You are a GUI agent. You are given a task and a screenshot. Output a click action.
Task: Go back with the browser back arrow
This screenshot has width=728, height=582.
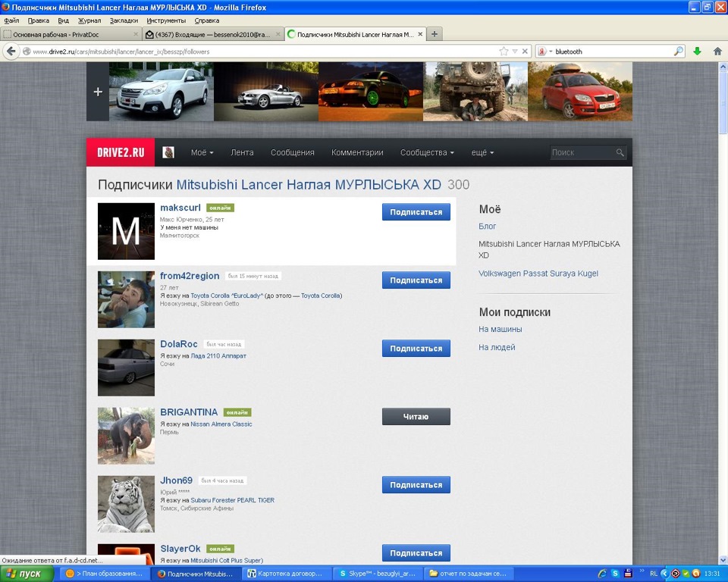point(11,52)
